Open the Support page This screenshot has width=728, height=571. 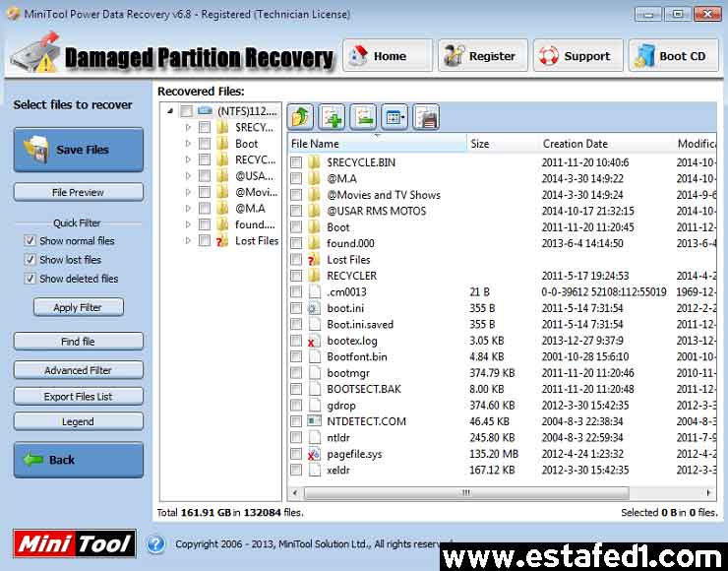tap(577, 56)
